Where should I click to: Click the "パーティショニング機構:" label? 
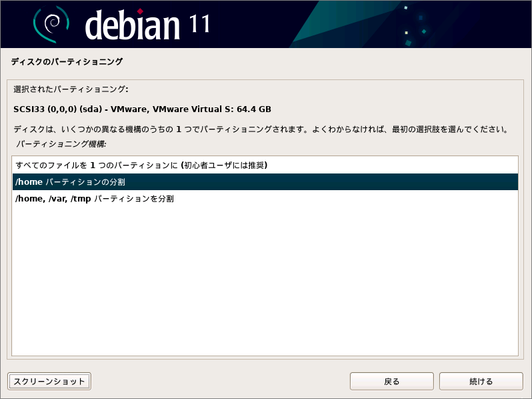(61, 143)
